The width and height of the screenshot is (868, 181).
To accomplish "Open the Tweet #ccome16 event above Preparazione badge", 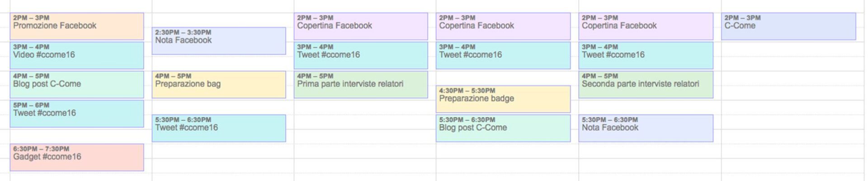I will click(503, 55).
